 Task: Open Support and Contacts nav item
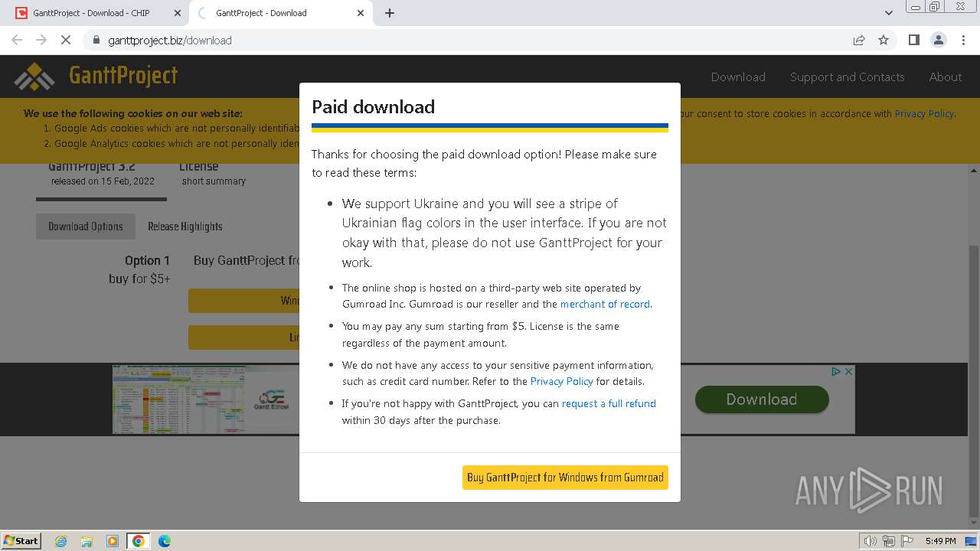coord(847,77)
